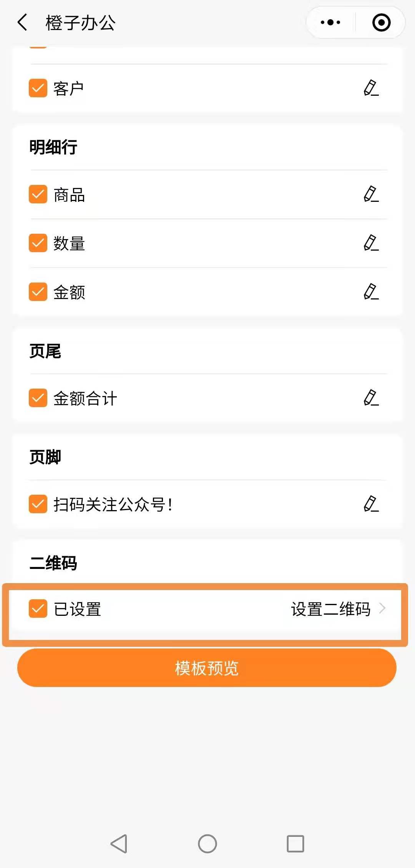The image size is (415, 868).
Task: Disable the 数量 checkbox
Action: click(x=38, y=243)
